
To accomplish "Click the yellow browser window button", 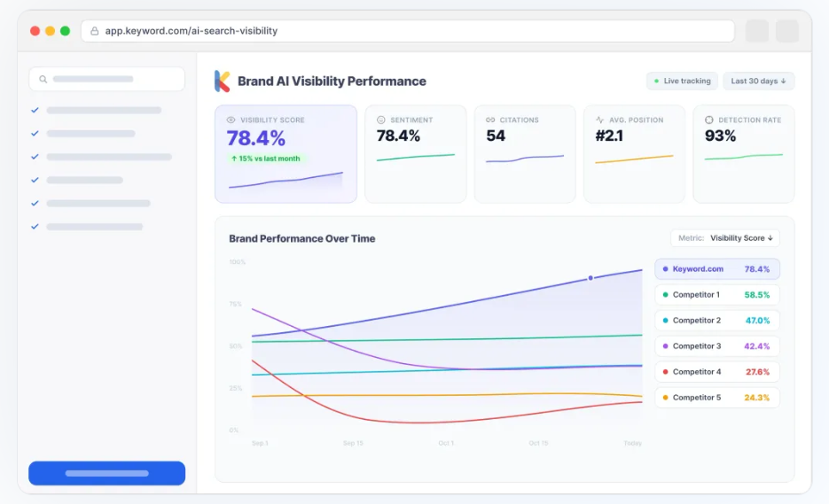I will click(x=51, y=31).
